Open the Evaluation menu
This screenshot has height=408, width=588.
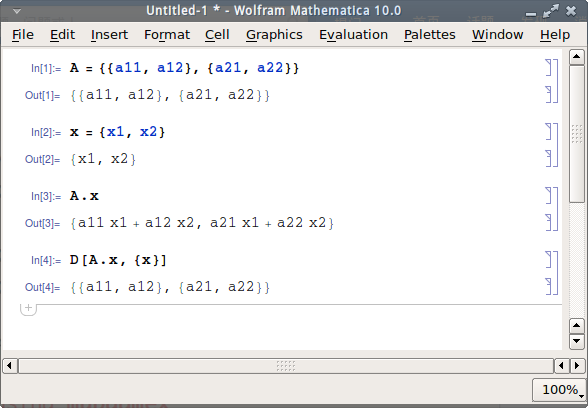[353, 34]
